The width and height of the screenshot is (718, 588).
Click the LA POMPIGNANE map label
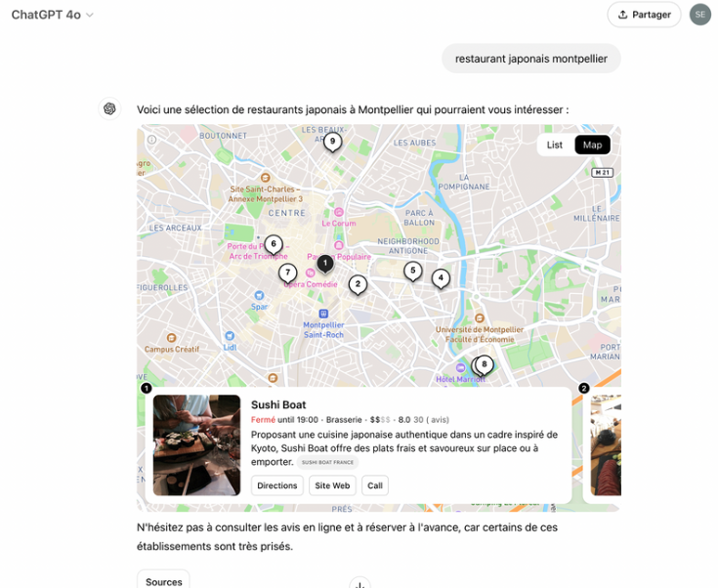coord(464,183)
